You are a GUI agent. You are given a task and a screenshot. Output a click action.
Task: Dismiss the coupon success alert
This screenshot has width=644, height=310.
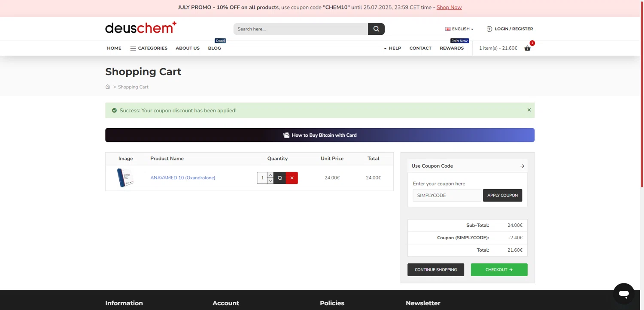tap(529, 110)
